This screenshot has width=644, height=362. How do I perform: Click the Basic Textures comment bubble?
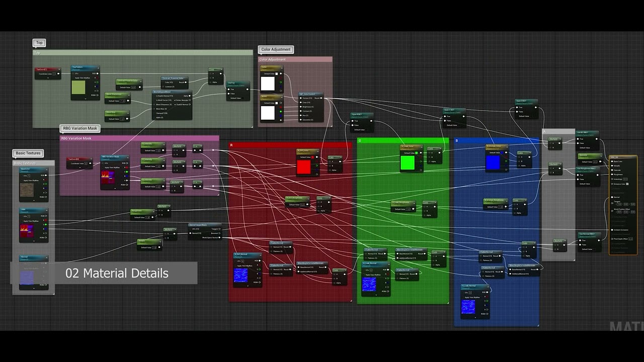pyautogui.click(x=28, y=153)
